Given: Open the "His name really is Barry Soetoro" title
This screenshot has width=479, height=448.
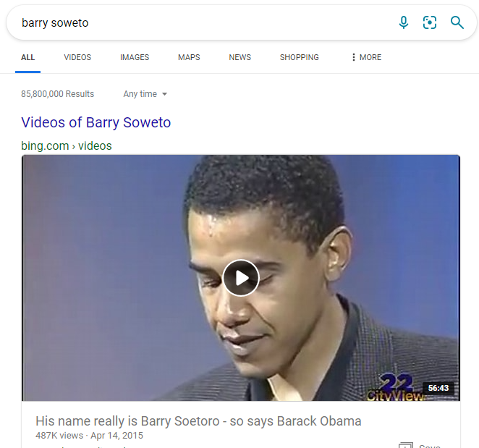Looking at the screenshot, I should (x=198, y=421).
